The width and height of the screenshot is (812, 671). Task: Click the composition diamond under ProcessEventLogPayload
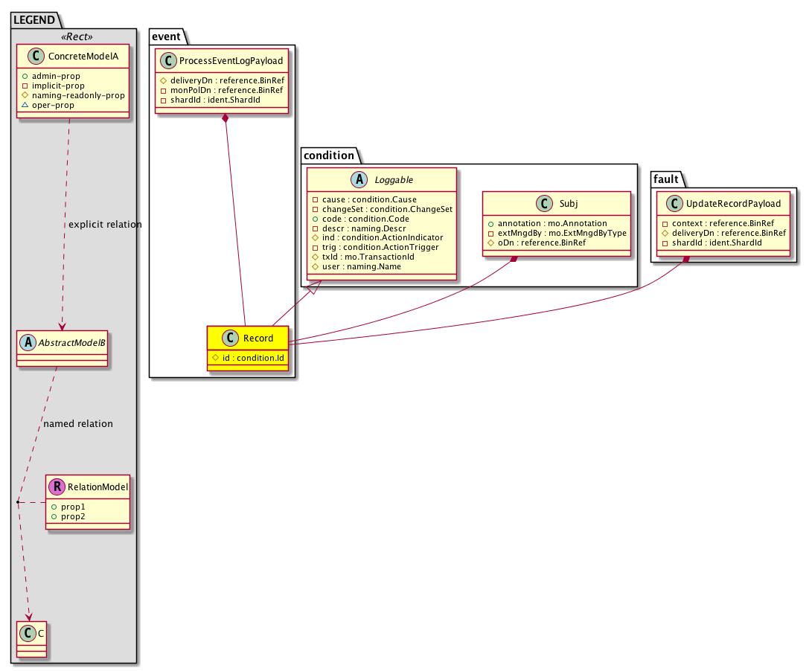click(x=225, y=120)
